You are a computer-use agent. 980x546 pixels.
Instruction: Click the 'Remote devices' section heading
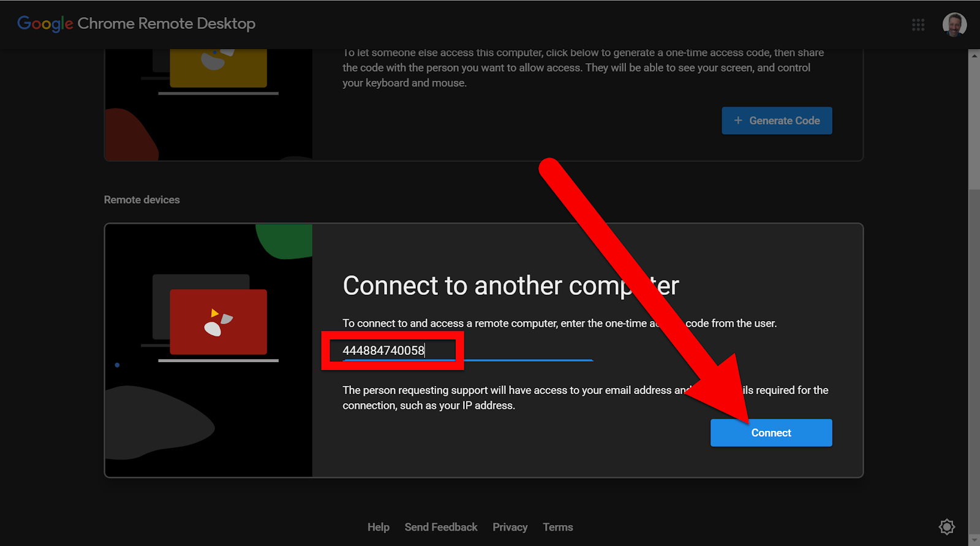(x=141, y=200)
